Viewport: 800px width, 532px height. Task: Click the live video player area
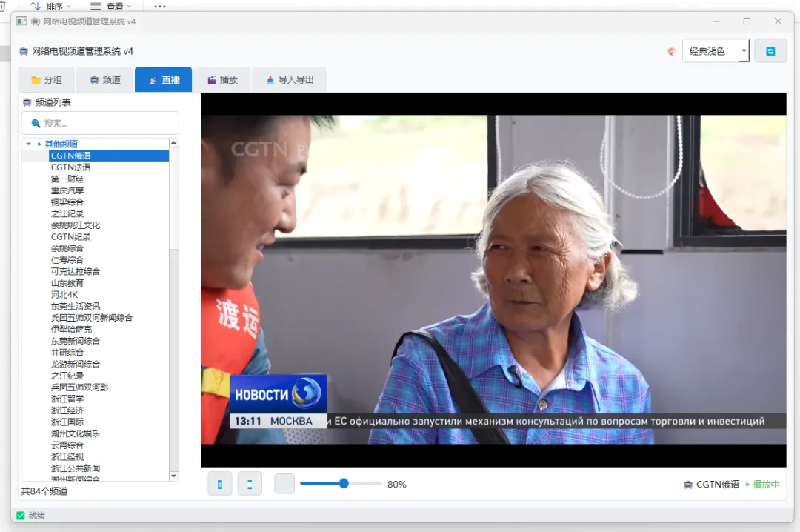click(x=493, y=280)
